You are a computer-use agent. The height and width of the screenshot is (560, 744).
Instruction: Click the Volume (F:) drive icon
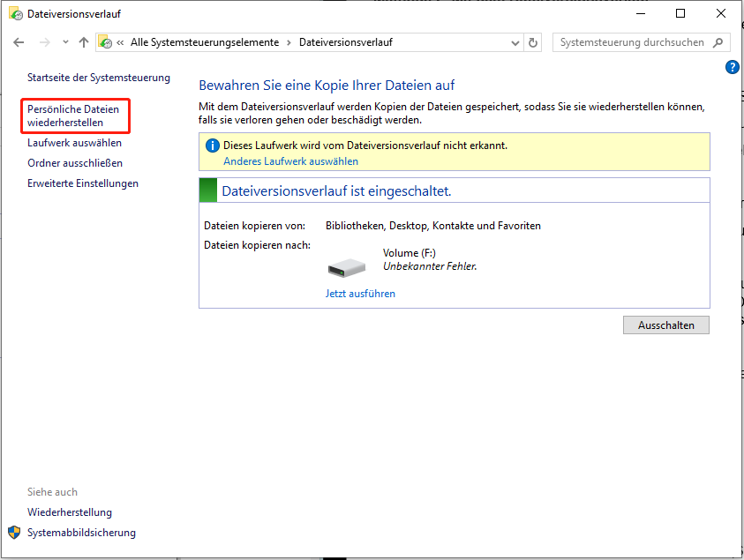click(x=346, y=268)
